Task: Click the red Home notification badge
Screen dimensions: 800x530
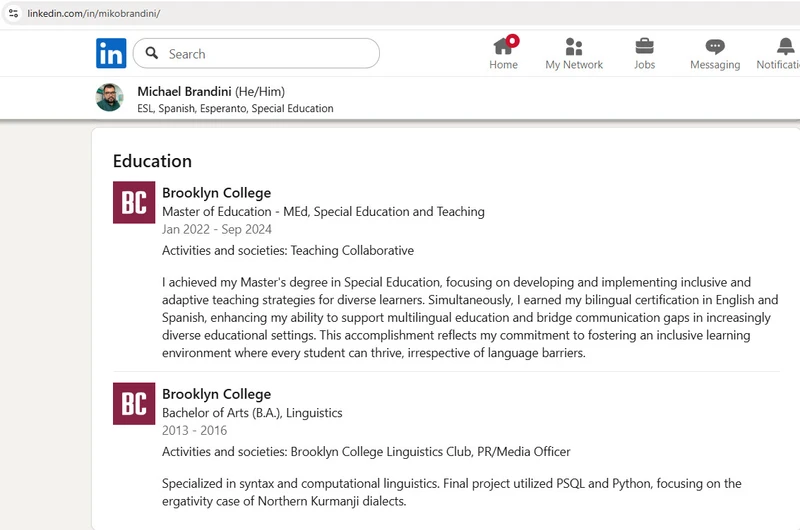Action: (512, 41)
